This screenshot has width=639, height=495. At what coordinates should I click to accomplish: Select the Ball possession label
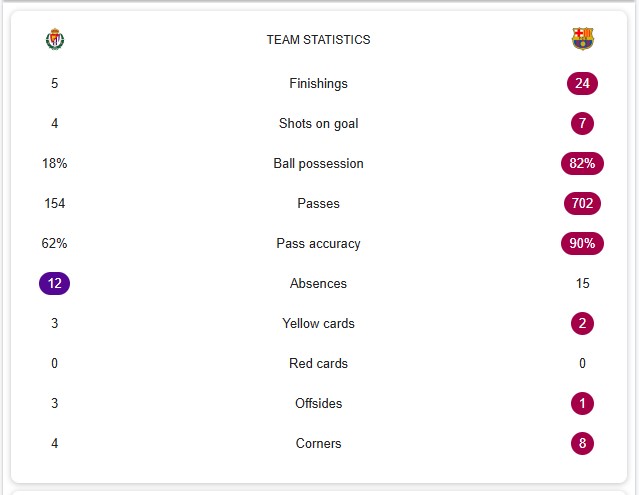[x=318, y=163]
